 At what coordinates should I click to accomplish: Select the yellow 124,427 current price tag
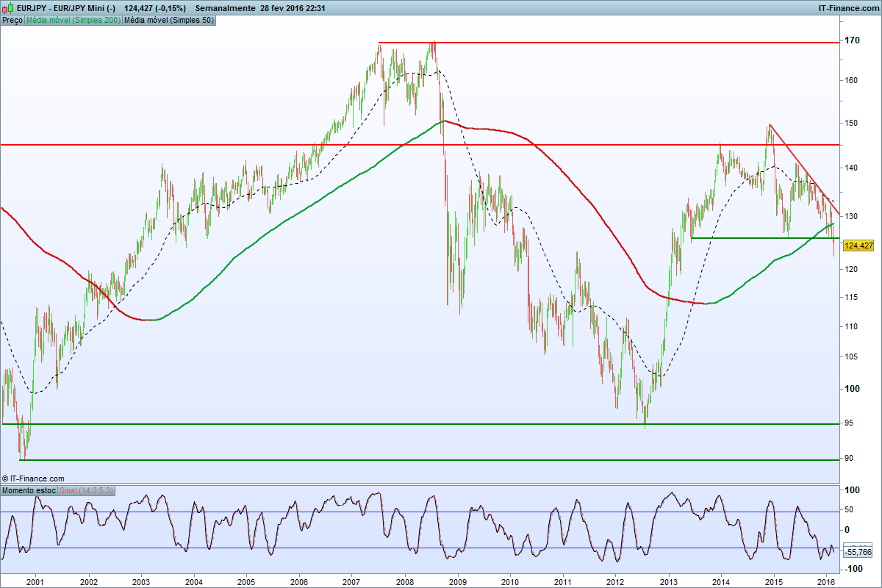coord(859,245)
